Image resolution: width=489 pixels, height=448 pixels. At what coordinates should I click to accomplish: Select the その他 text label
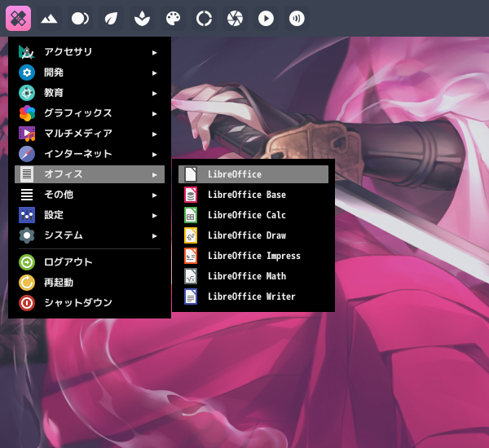(59, 195)
